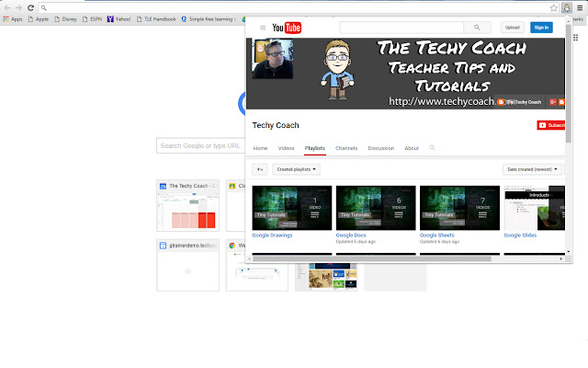The height and width of the screenshot is (368, 588).
Task: Open The Techy Coach new tab tile
Action: [x=187, y=205]
